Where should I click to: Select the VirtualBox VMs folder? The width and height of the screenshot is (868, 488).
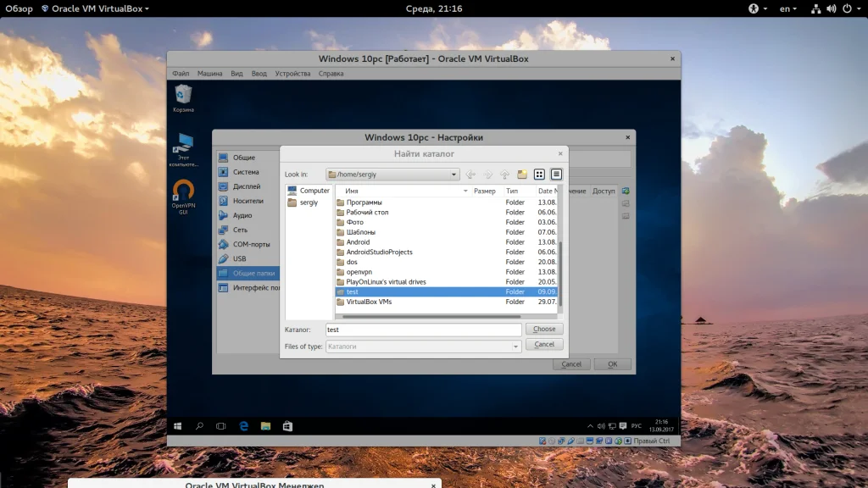pyautogui.click(x=369, y=302)
